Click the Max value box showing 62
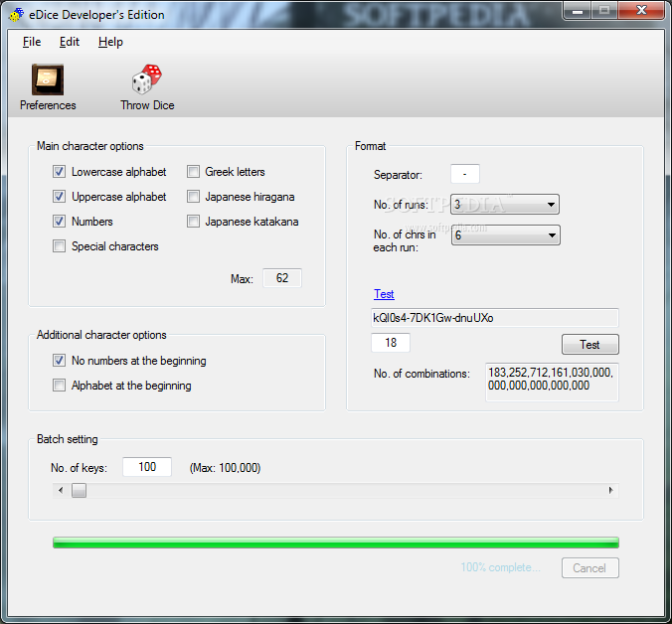The height and width of the screenshot is (624, 672). [282, 278]
